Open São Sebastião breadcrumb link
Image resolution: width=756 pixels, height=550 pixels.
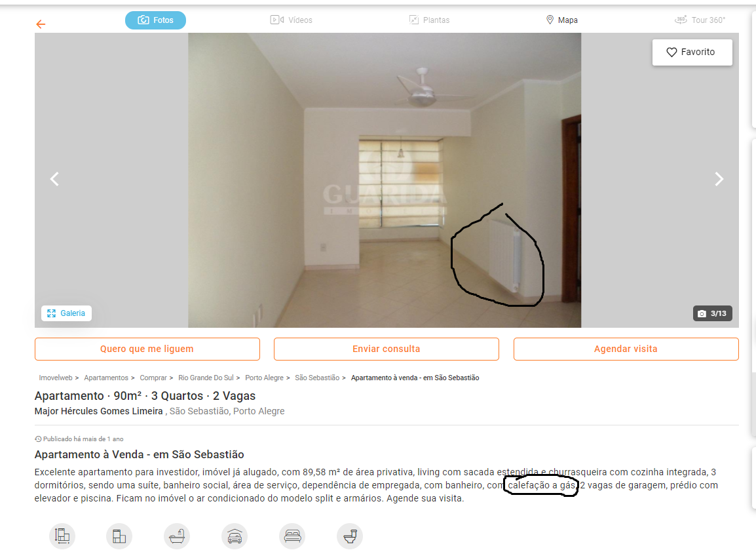pos(317,378)
